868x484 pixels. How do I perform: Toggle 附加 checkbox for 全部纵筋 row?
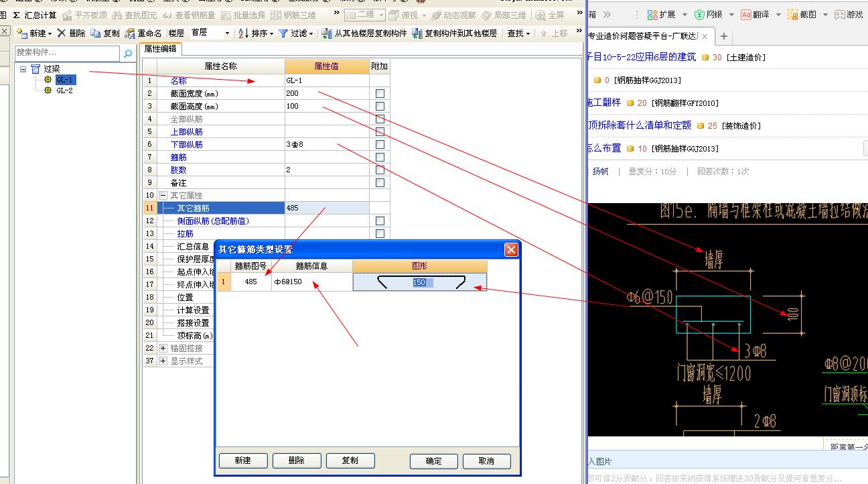tap(380, 119)
